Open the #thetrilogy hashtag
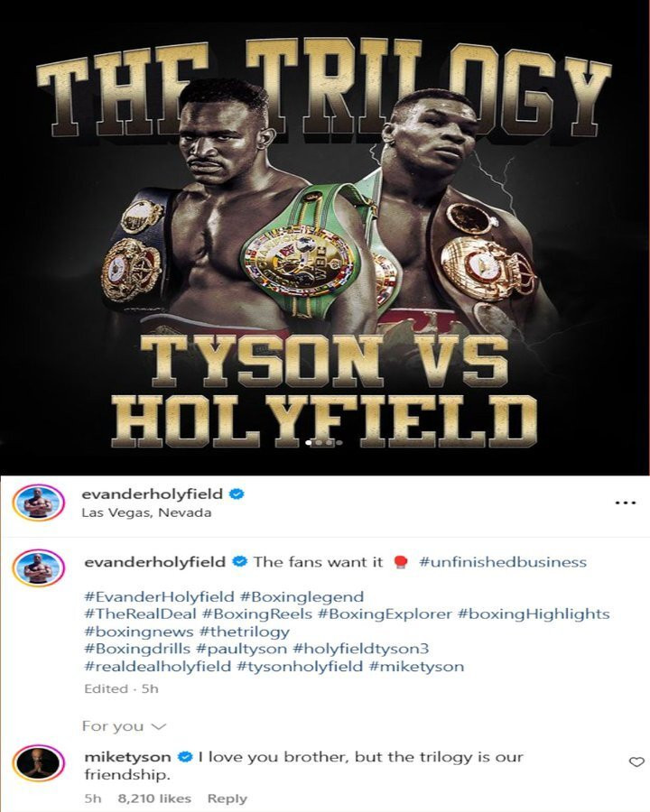Image resolution: width=650 pixels, height=812 pixels. (244, 632)
